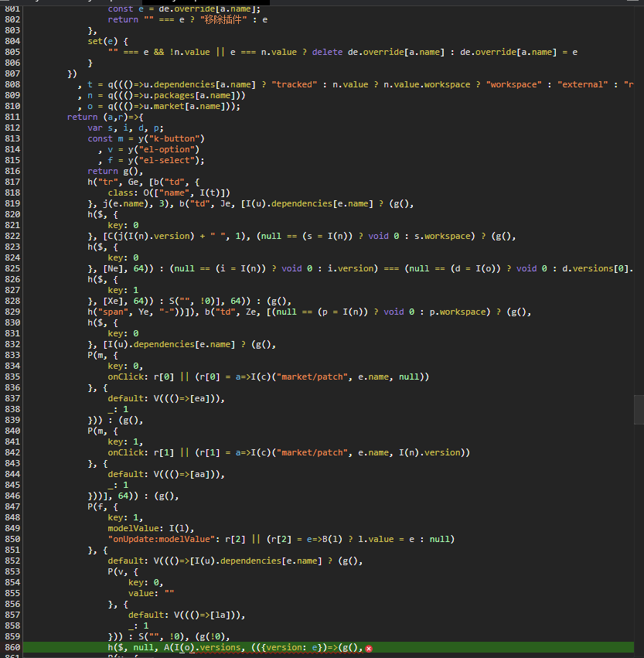Screen dimensions: 644x658
Task: Set breakpoint at line number 805
Action: pyautogui.click(x=12, y=52)
